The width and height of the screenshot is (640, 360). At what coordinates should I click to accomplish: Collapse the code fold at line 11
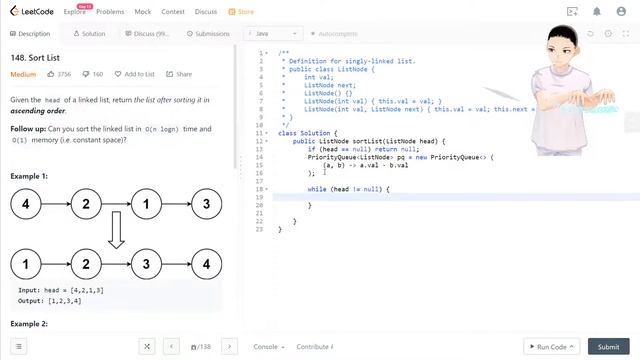[x=267, y=133]
